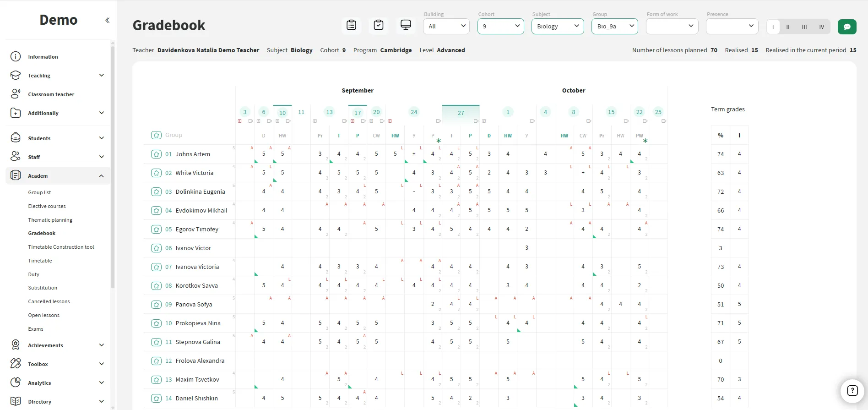Click the clipboard checkmark icon in header
868x410 pixels.
[x=379, y=25]
